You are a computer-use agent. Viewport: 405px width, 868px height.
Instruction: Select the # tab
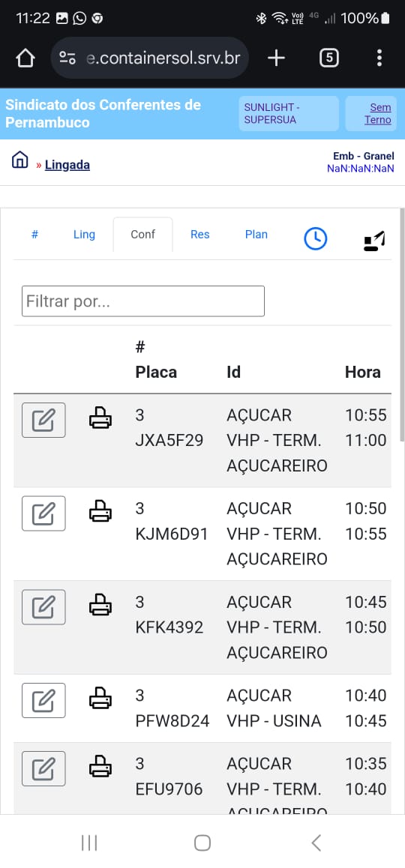point(34,234)
